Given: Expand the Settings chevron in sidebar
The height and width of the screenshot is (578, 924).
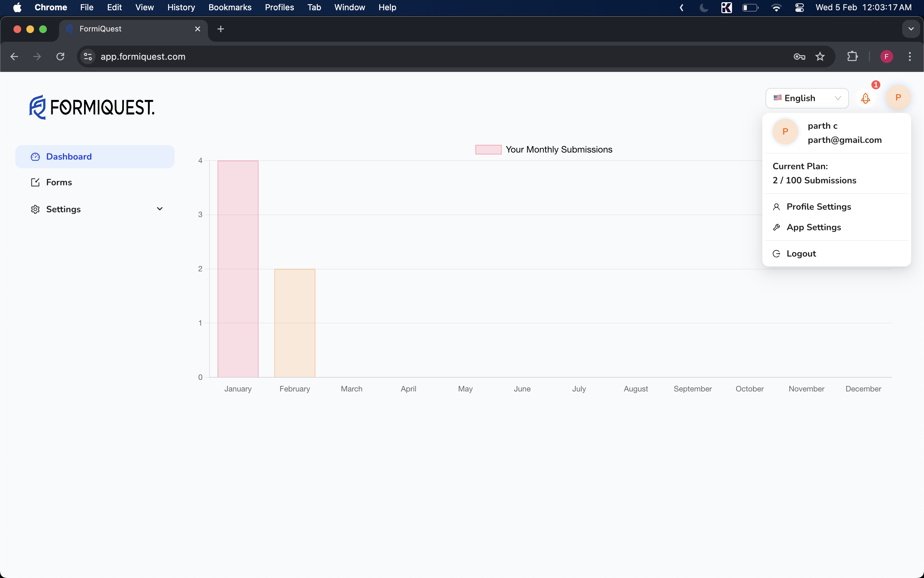Looking at the screenshot, I should pyautogui.click(x=159, y=209).
